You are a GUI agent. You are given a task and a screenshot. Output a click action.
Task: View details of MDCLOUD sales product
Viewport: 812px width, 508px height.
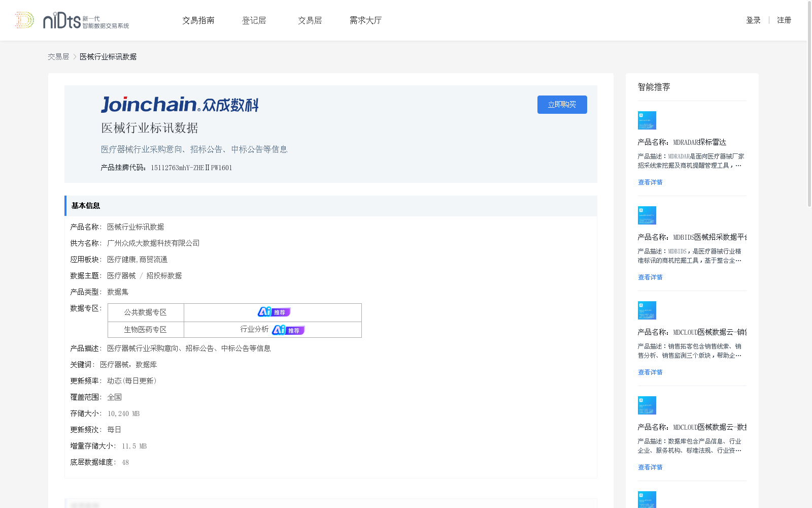click(x=650, y=372)
